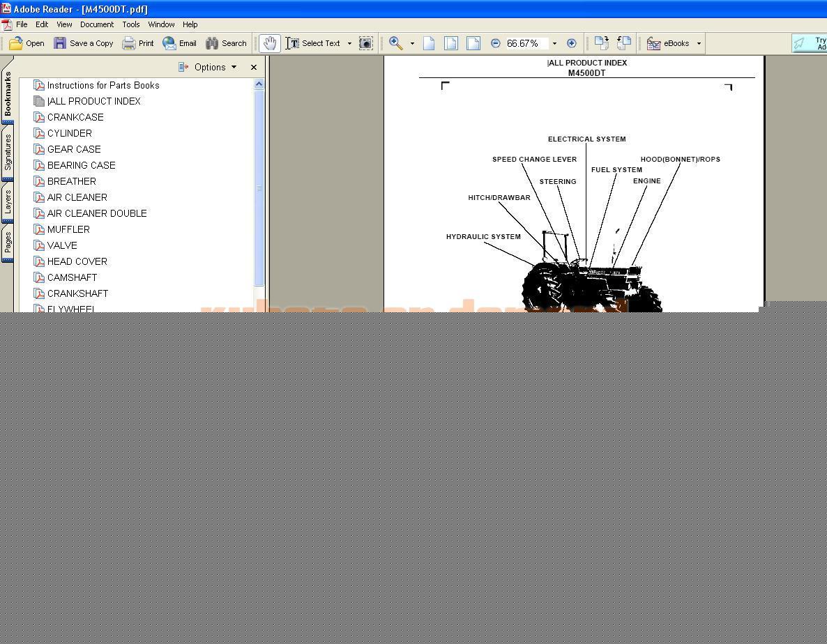
Task: Switch to the Pages side tab
Action: point(8,243)
